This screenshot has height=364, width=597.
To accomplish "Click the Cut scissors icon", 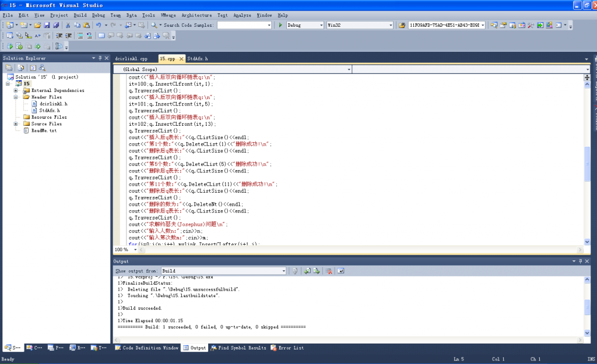I will 68,26.
